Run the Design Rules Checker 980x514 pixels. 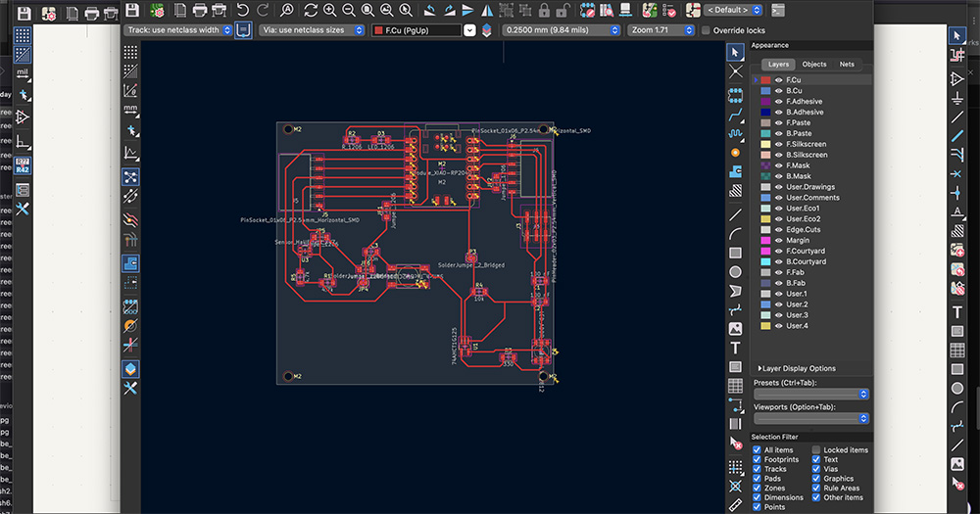[668, 10]
